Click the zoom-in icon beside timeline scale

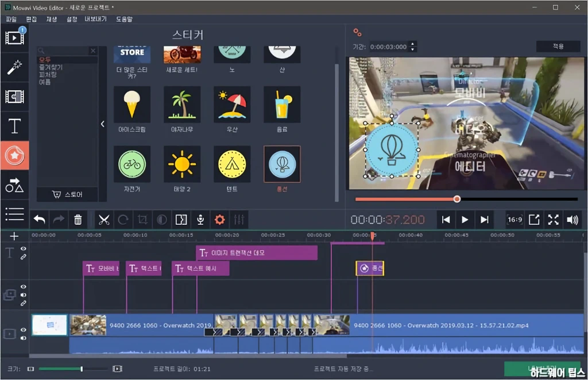(117, 369)
